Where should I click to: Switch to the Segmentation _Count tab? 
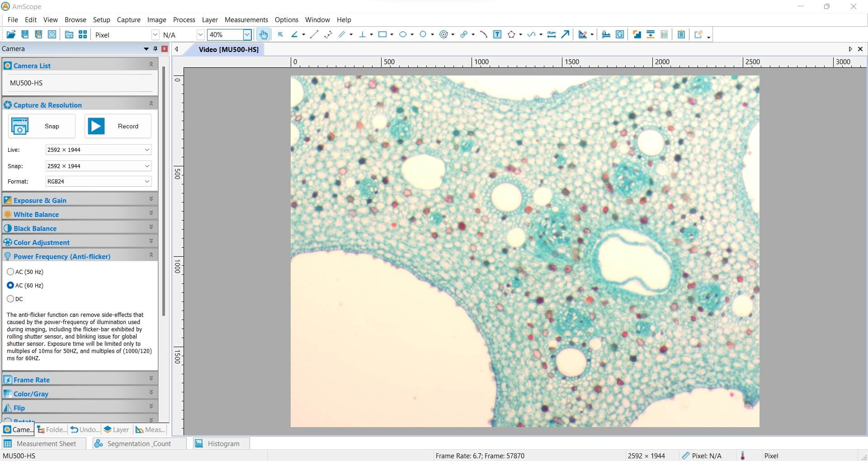(139, 443)
